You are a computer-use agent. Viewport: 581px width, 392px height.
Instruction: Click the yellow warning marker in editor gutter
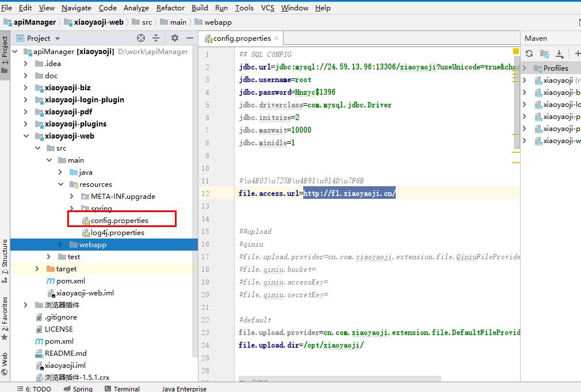(x=516, y=51)
